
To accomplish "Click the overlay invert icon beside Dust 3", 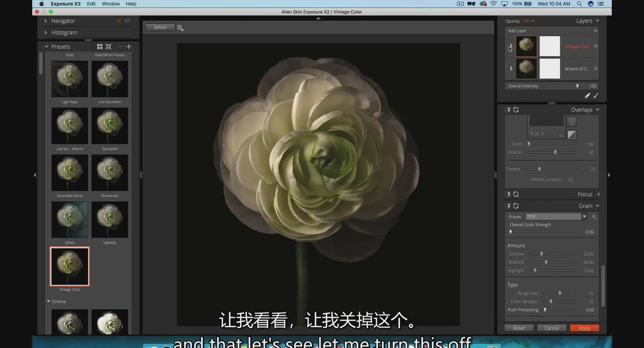I will 572,135.
